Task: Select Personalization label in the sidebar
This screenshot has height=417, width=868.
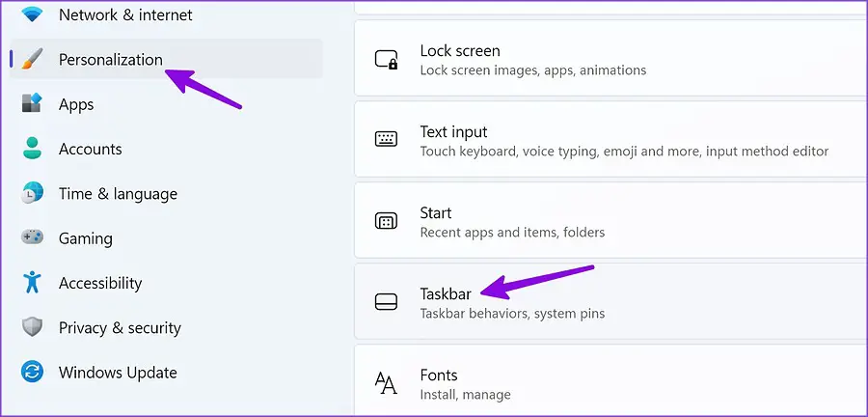Action: (x=110, y=60)
